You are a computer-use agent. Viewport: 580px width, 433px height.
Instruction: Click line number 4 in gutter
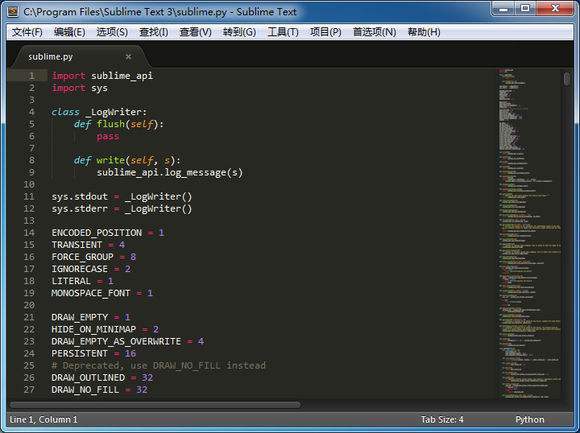tap(32, 112)
